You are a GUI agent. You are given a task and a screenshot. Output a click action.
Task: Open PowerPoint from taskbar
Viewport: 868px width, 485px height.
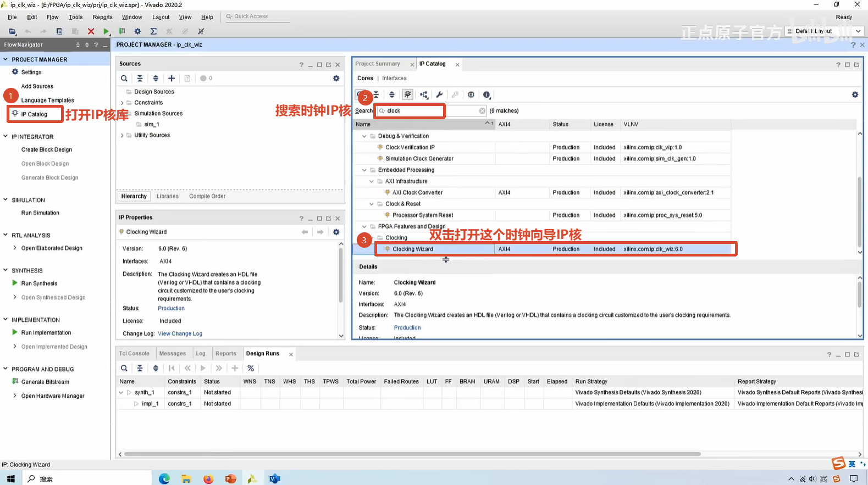tap(230, 478)
